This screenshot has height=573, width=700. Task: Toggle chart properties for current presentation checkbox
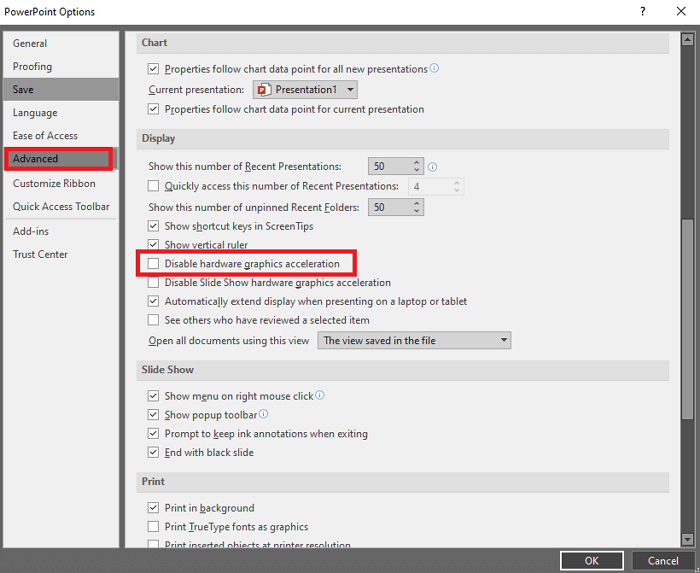tap(153, 109)
